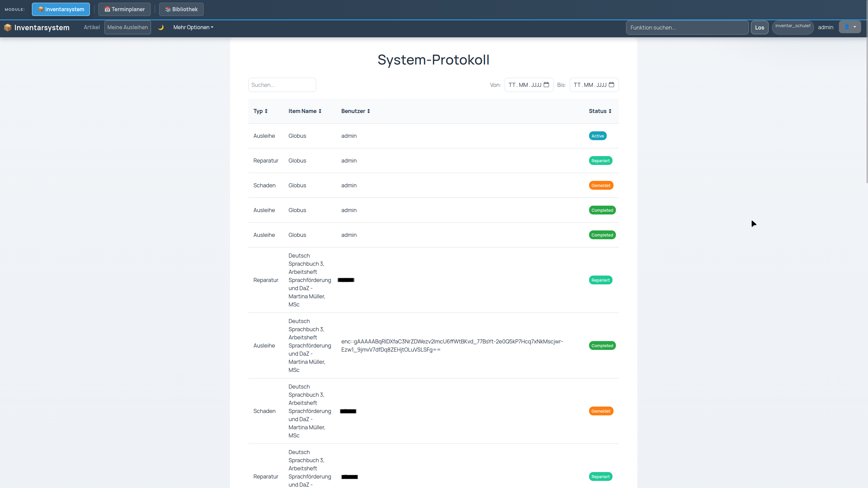Click into the Suchen filter field
The height and width of the screenshot is (488, 868).
click(x=282, y=85)
